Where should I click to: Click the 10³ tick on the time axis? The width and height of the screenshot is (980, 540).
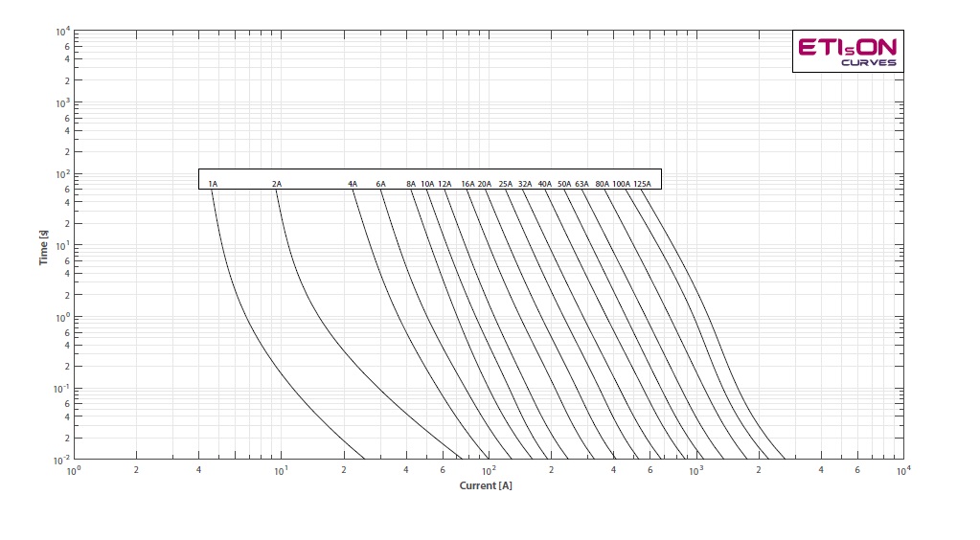62,102
